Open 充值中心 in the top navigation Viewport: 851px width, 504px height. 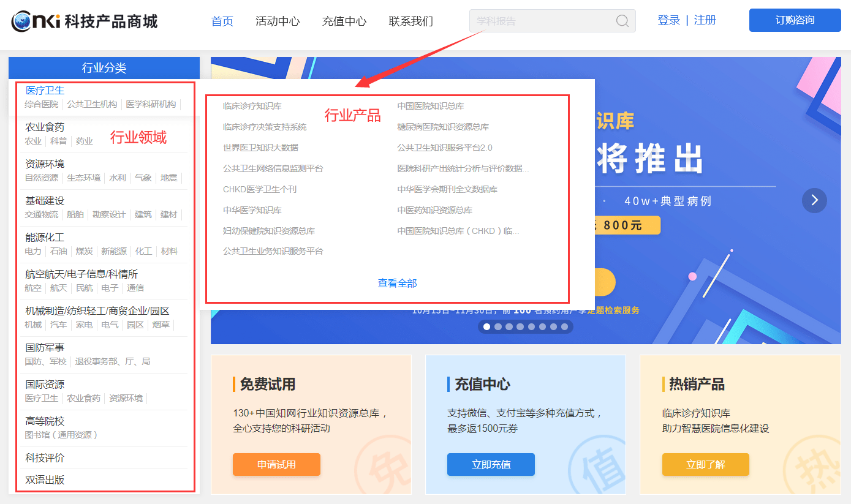click(344, 21)
